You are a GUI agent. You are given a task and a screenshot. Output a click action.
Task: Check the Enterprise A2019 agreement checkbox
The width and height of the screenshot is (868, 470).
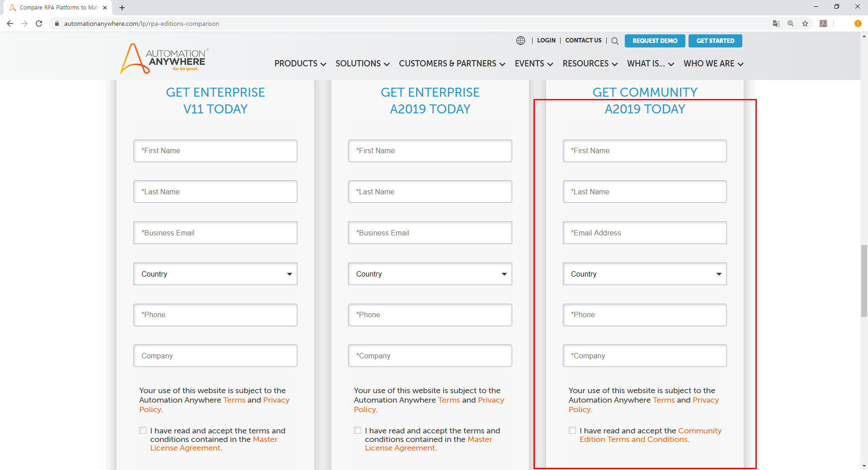pyautogui.click(x=358, y=430)
